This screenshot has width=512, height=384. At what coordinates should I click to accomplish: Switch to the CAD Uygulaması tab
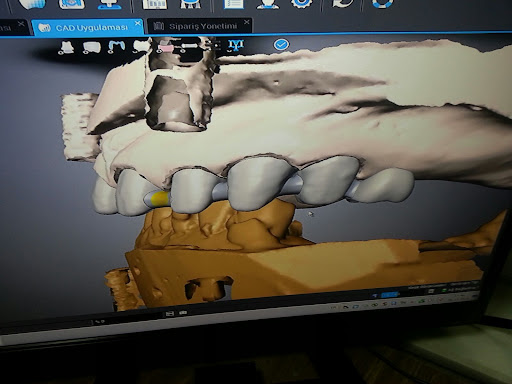click(x=88, y=27)
